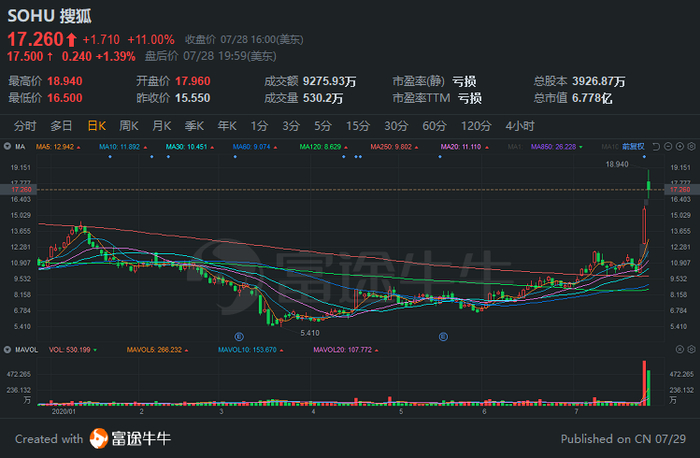The image size is (700, 458).
Task: Click the 17.260 price tag on right axis
Action: (x=680, y=190)
